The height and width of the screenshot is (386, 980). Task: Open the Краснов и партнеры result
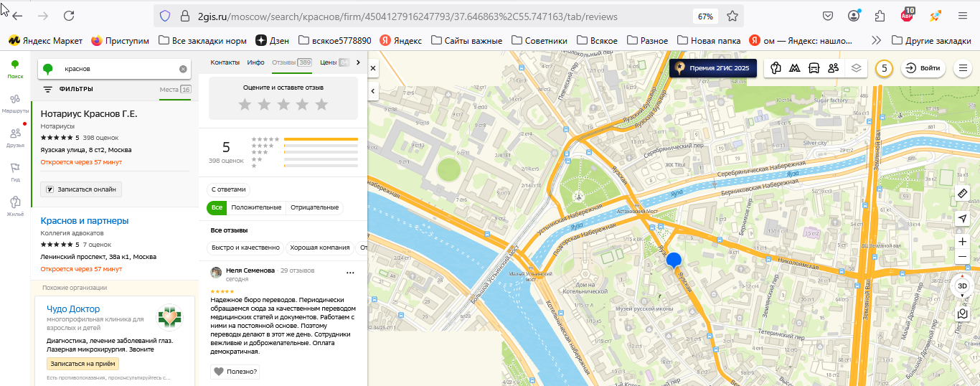tap(85, 220)
